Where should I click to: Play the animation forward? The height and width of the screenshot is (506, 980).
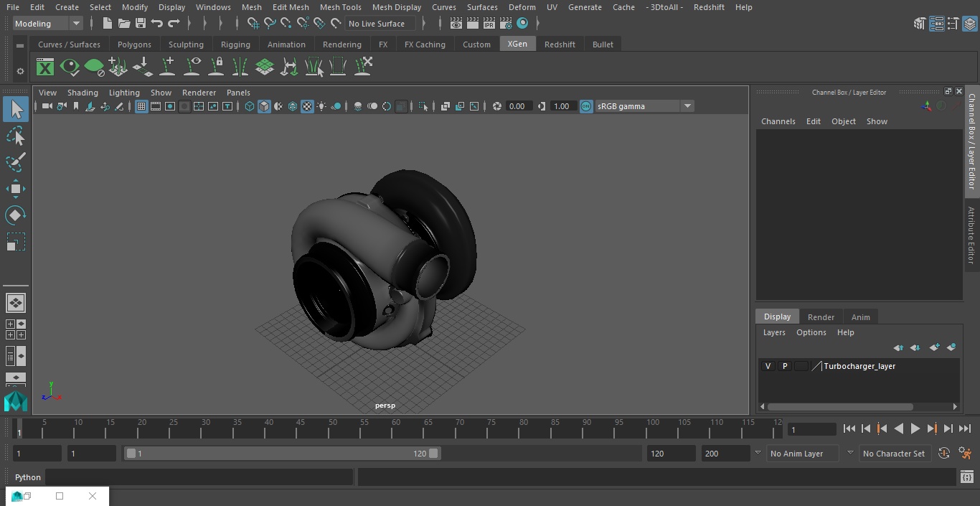click(915, 428)
